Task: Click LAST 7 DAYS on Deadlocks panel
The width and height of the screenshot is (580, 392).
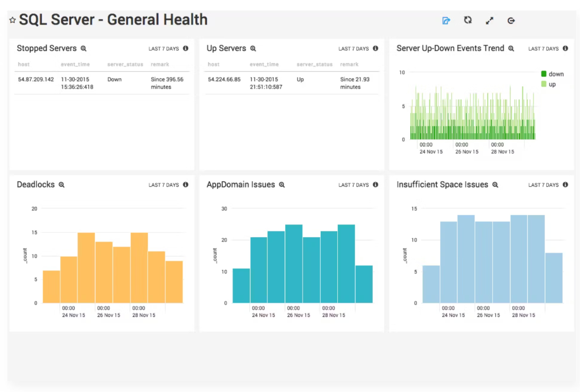Action: coord(163,185)
